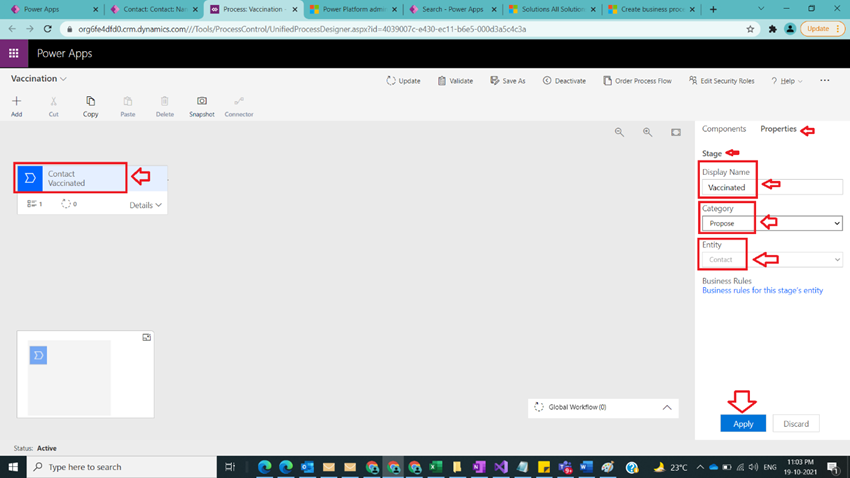Open Excel from the taskbar
The width and height of the screenshot is (850, 478).
pos(436,467)
